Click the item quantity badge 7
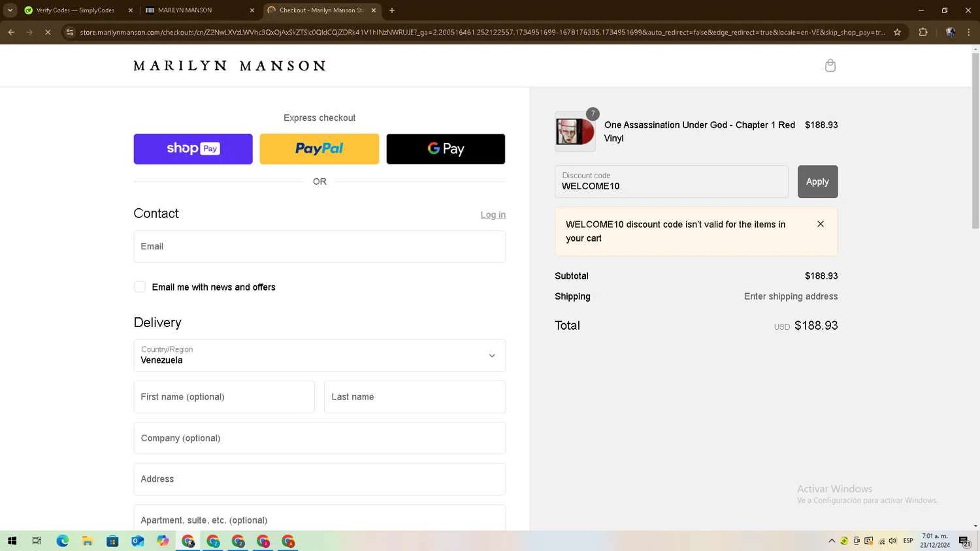The width and height of the screenshot is (980, 551). 593,114
